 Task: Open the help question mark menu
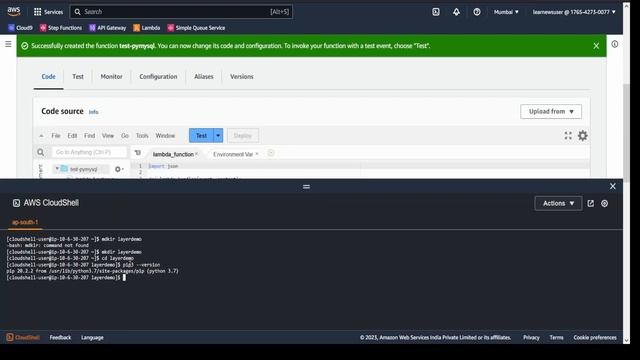[477, 12]
